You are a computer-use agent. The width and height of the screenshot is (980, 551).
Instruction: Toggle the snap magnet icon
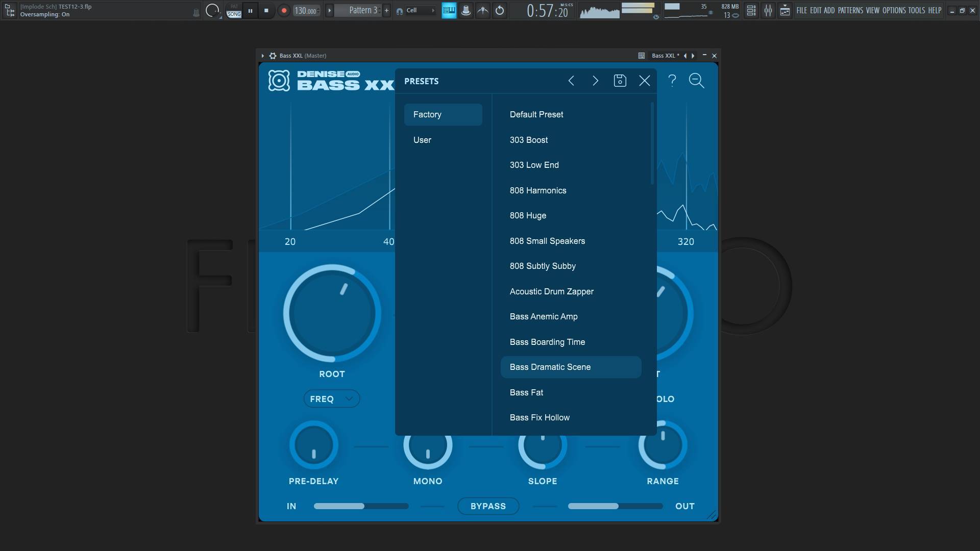(400, 11)
